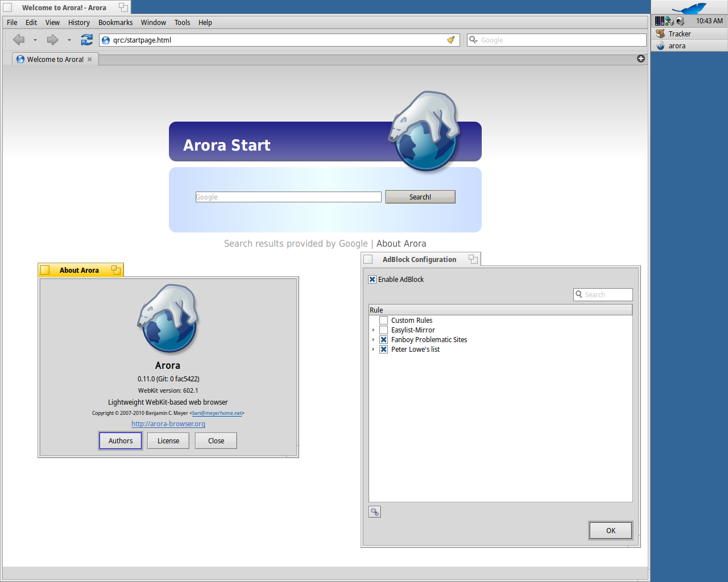Click the Authors button in About Arora
This screenshot has width=728, height=582.
click(x=121, y=440)
